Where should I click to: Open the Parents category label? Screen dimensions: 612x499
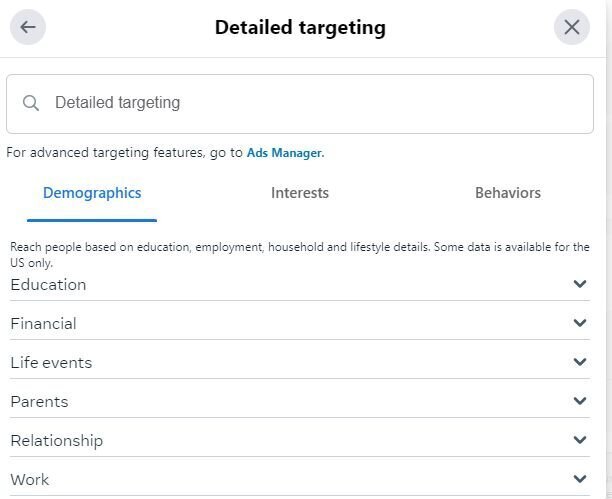pos(39,402)
